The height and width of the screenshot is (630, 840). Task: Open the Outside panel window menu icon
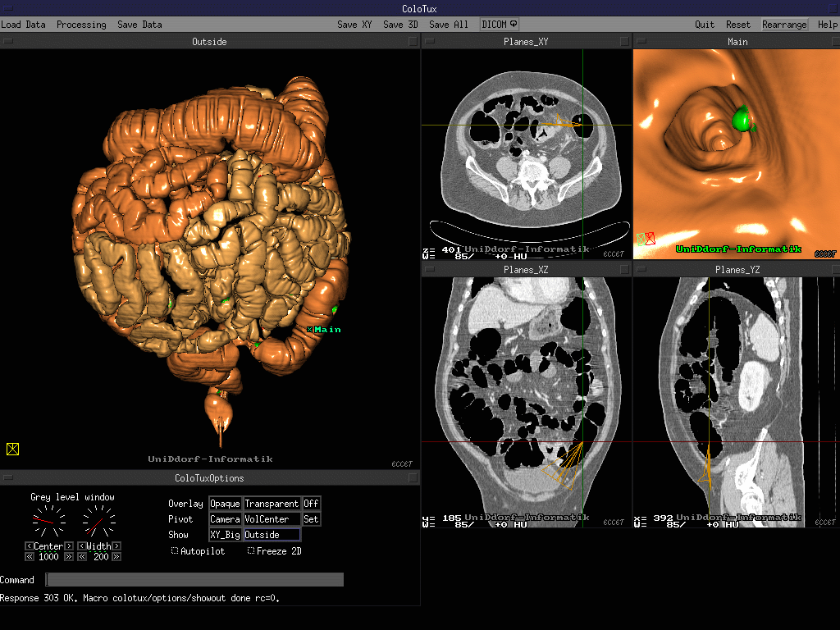pyautogui.click(x=8, y=41)
